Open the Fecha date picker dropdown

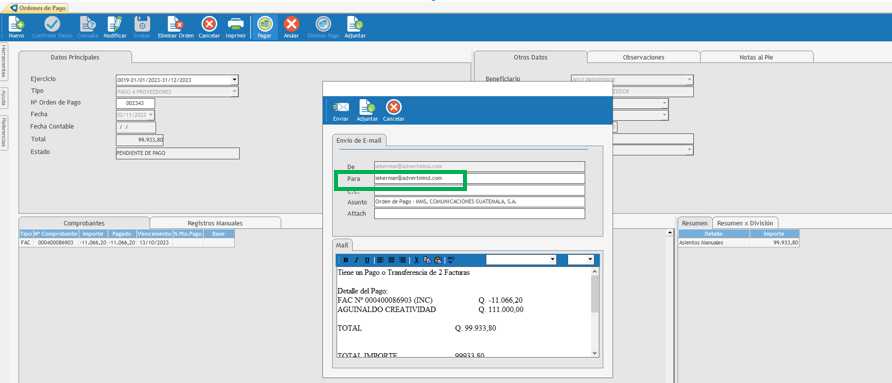tap(151, 115)
